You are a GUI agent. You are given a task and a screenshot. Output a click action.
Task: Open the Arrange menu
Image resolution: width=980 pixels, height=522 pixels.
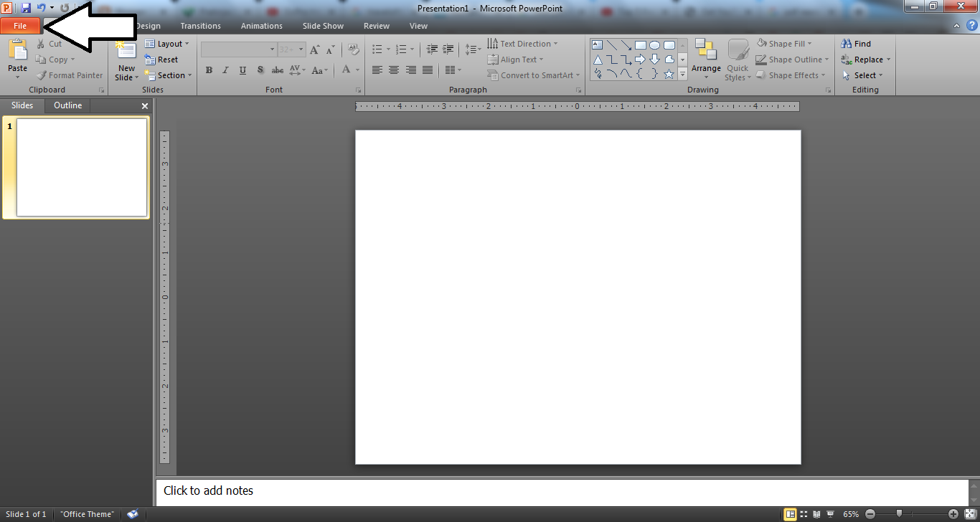[706, 60]
